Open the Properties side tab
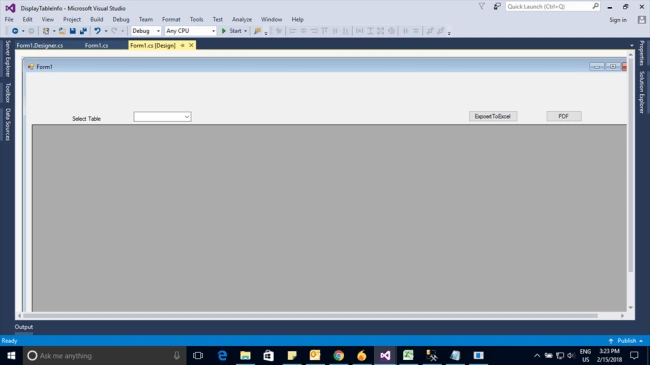 coord(642,53)
